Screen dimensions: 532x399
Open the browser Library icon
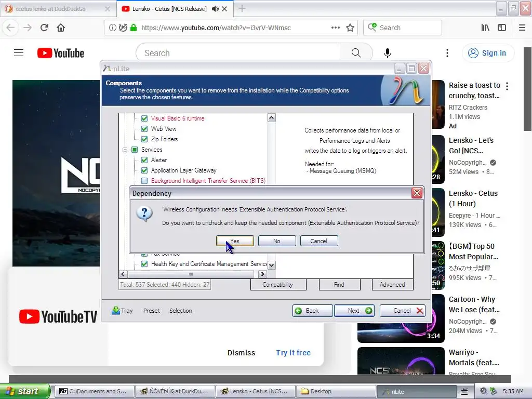point(485,28)
